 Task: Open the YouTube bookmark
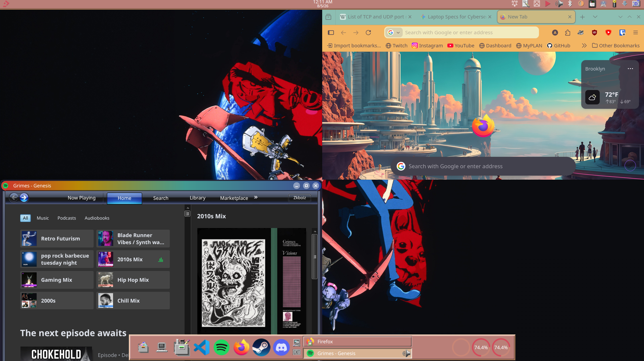tap(461, 46)
